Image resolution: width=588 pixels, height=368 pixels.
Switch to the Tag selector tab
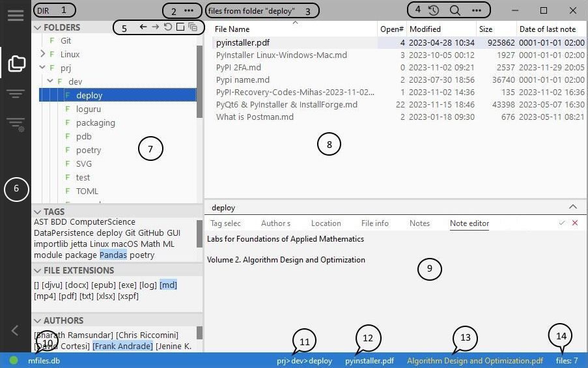pyautogui.click(x=225, y=223)
